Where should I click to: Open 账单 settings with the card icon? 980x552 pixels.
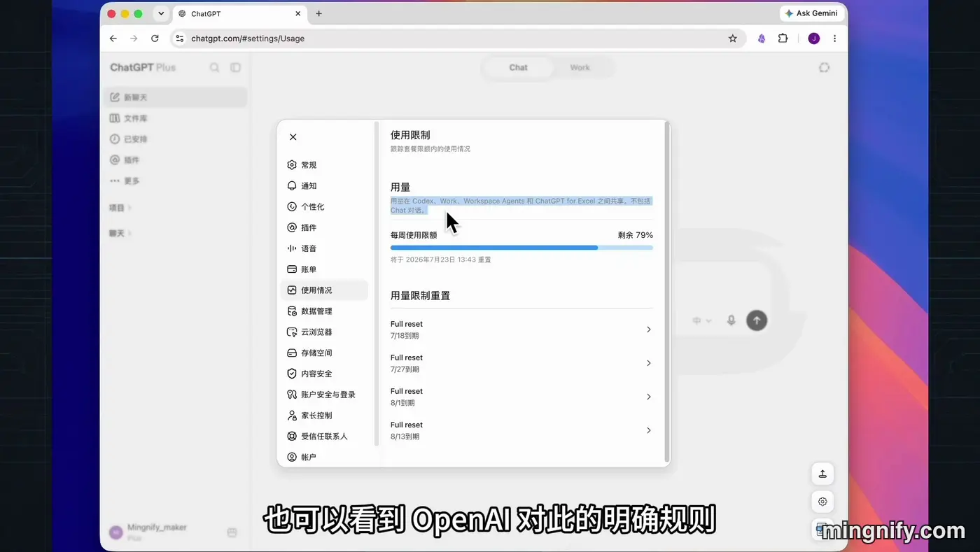(x=324, y=269)
